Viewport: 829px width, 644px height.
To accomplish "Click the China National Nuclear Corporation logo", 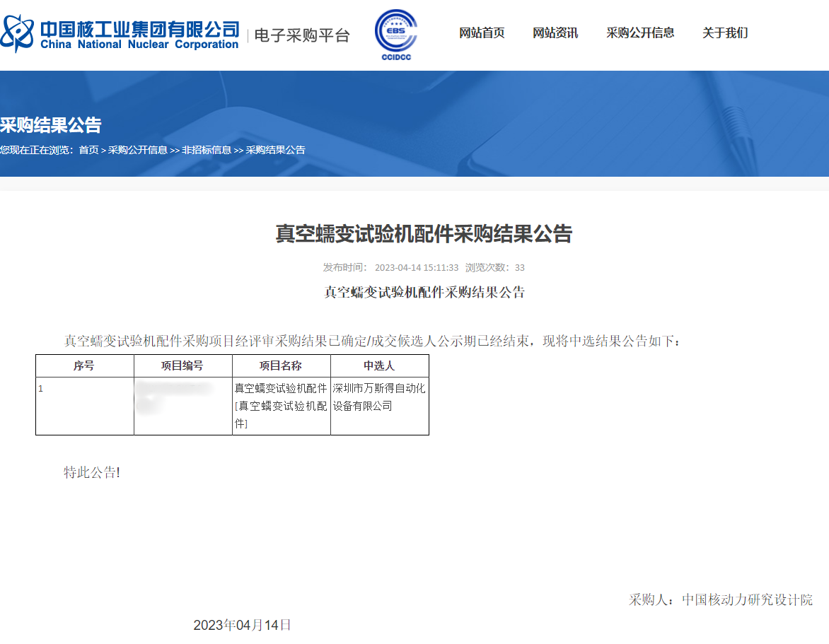I will tap(120, 34).
